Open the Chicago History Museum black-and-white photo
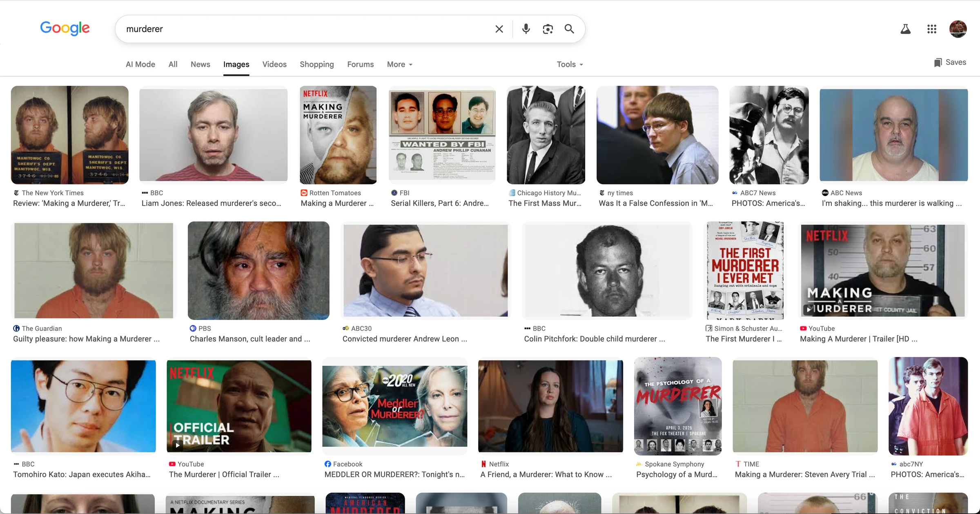 coord(546,135)
